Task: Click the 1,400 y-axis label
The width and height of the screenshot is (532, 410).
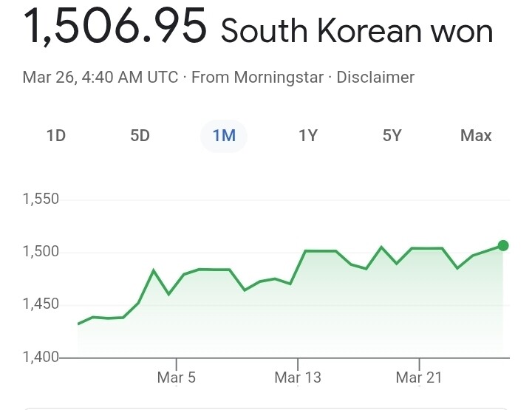Action: pyautogui.click(x=41, y=357)
